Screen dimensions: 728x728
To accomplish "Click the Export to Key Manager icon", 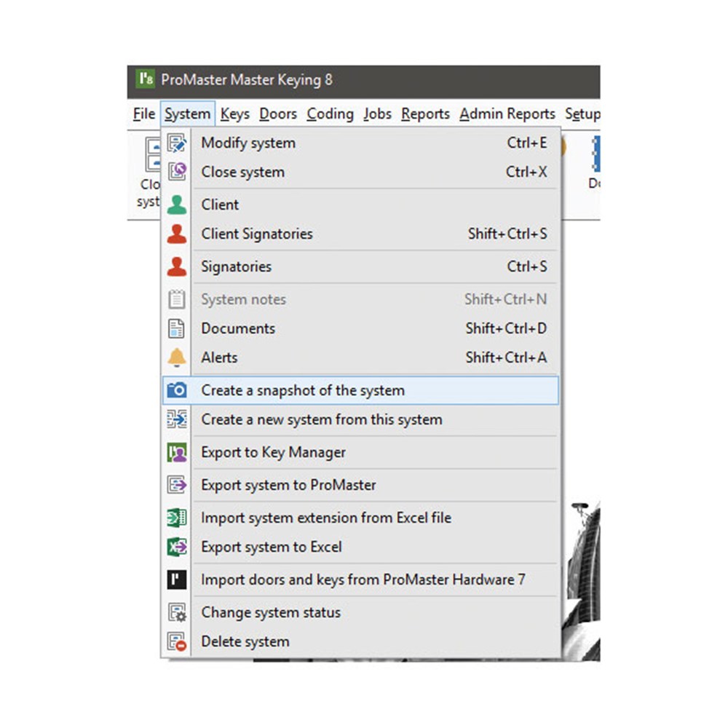I will (176, 452).
